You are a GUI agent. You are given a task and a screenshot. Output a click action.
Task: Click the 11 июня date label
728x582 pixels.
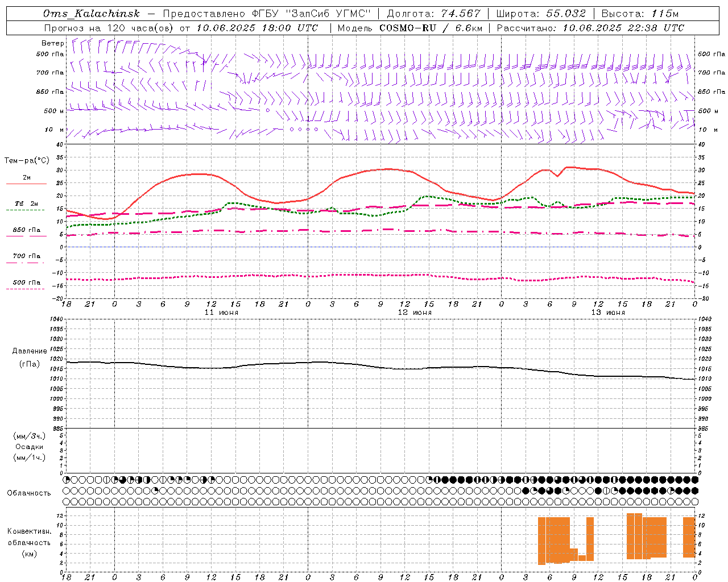(x=221, y=313)
